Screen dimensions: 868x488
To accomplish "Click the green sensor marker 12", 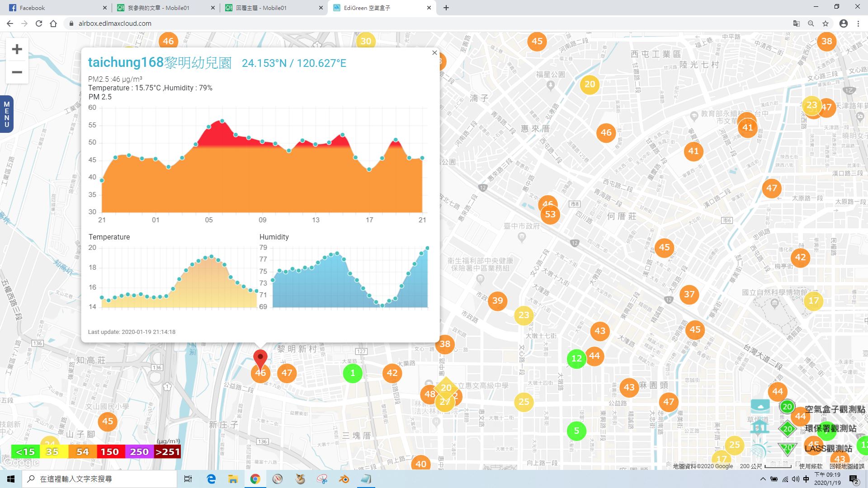I will [576, 359].
